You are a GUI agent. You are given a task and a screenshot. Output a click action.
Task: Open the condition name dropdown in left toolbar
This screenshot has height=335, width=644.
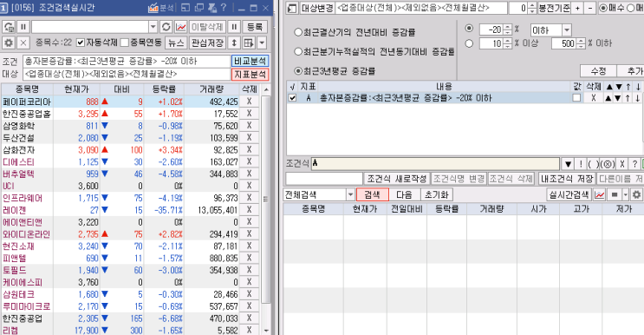coord(153,27)
